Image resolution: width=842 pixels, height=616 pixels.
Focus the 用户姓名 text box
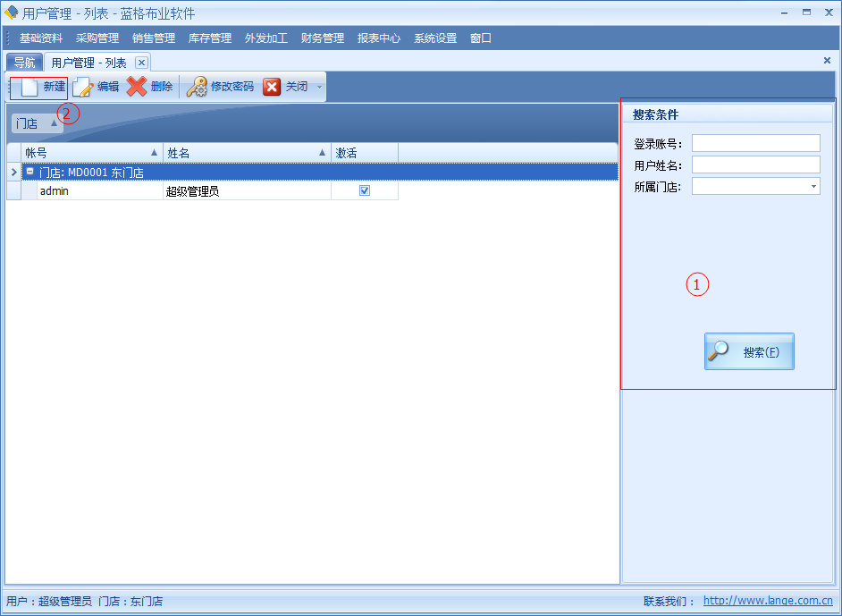(x=755, y=165)
